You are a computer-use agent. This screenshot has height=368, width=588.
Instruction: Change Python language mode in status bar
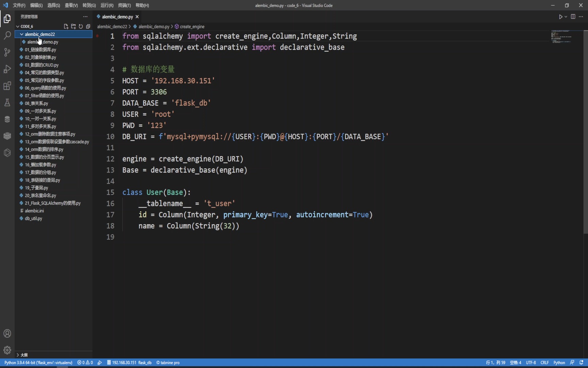[x=559, y=363]
